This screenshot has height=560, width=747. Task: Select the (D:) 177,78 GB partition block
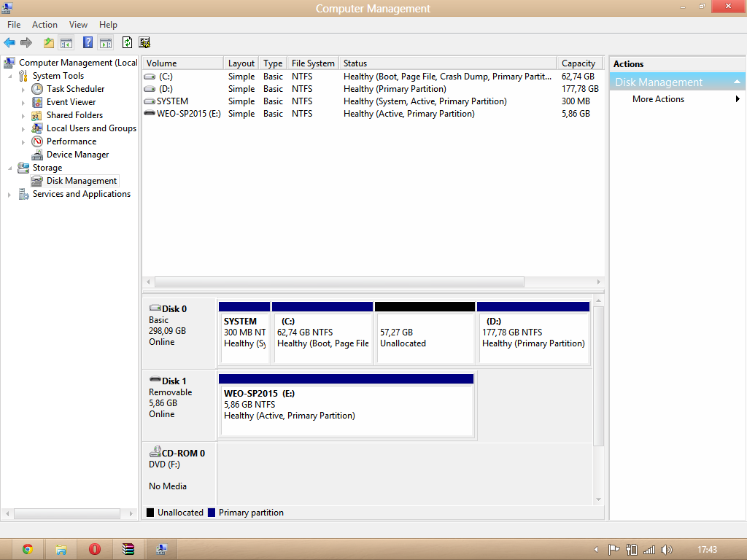click(x=533, y=333)
